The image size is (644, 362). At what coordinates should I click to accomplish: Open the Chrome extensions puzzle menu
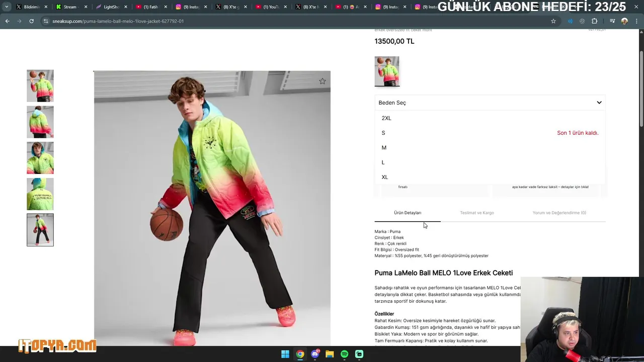coord(595,21)
